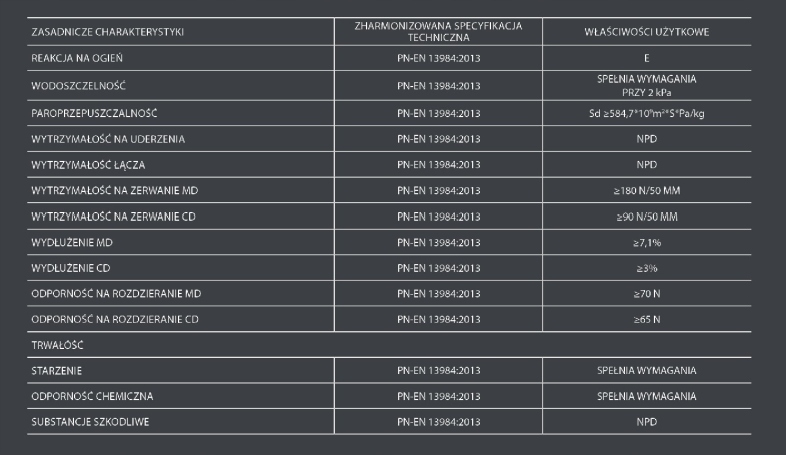Click the fire reaction class value "E"
Image resolution: width=786 pixels, height=455 pixels.
click(x=647, y=60)
